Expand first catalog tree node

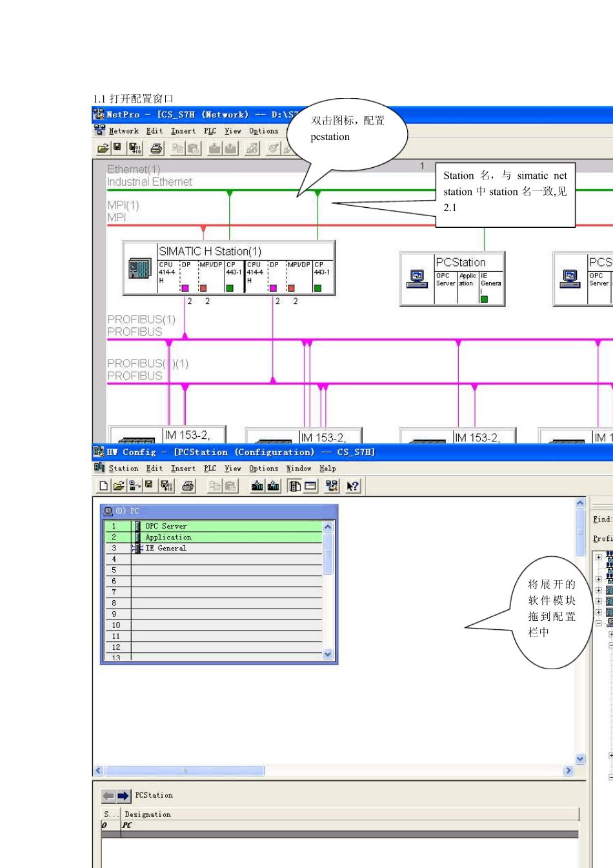tap(598, 557)
